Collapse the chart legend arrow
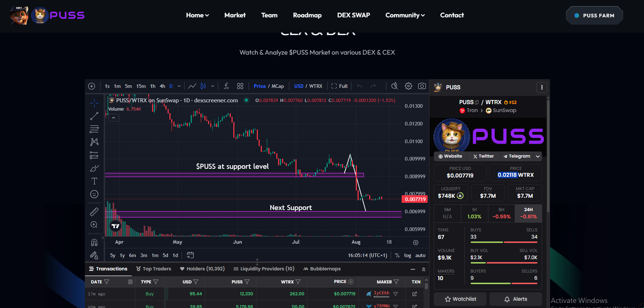Image resolution: width=644 pixels, height=308 pixels. (113, 118)
